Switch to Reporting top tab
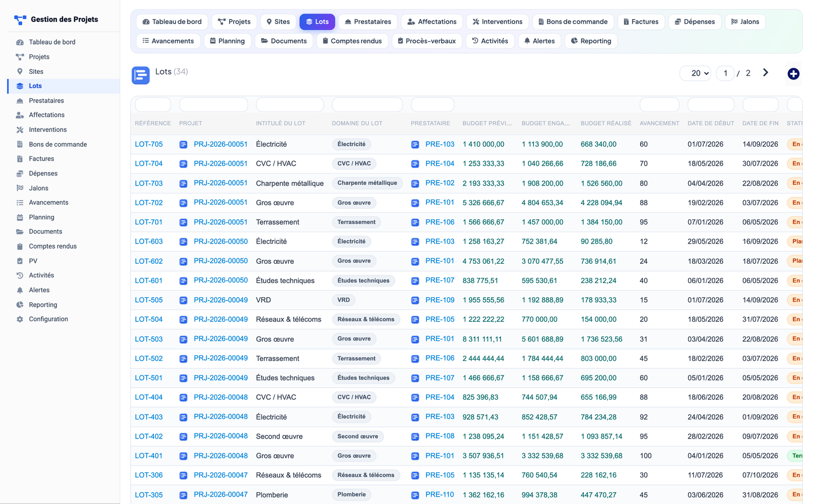Image resolution: width=815 pixels, height=504 pixels. tap(591, 41)
